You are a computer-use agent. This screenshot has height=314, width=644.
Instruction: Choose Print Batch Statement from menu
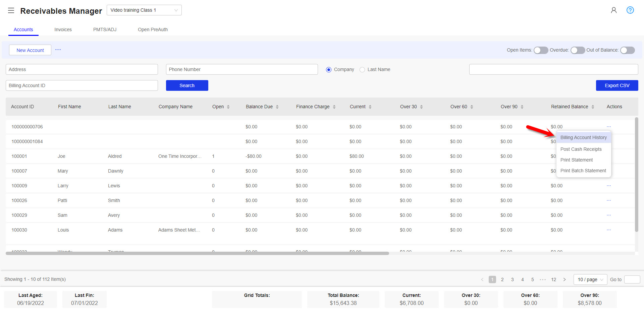(x=584, y=171)
